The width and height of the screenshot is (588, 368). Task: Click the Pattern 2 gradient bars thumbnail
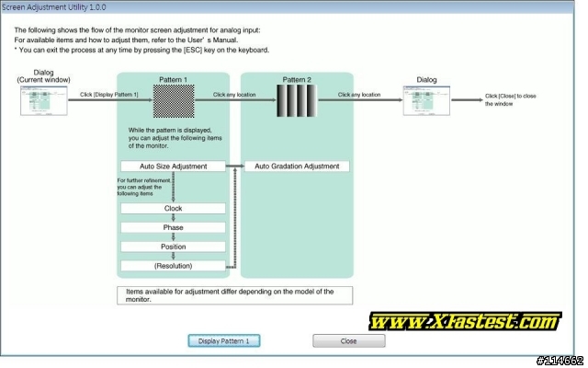[x=297, y=100]
